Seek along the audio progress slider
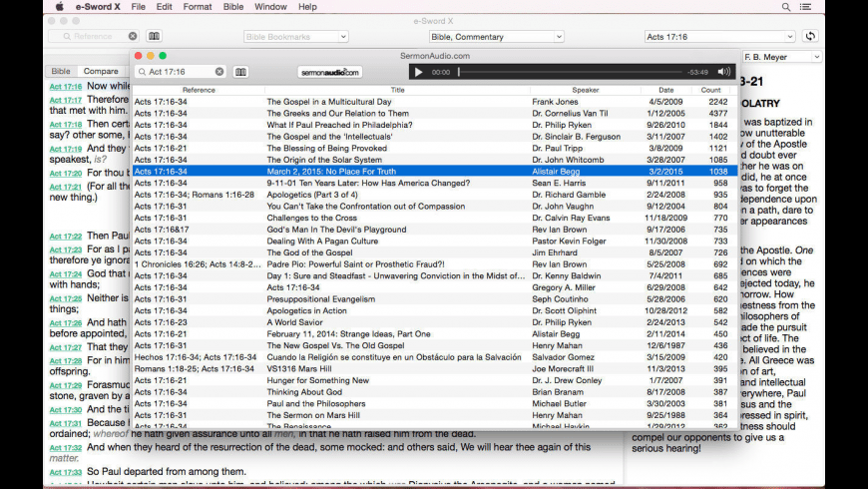Screen dimensions: 868x489 (x=570, y=72)
